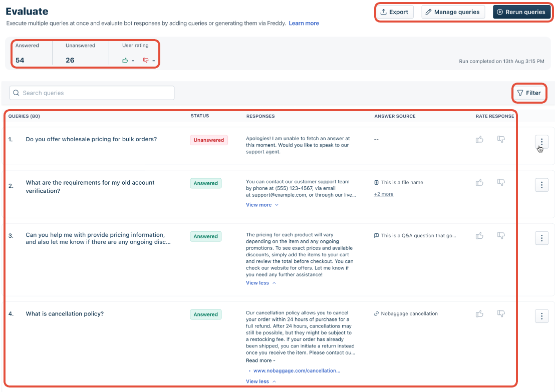Thumbs up the wholesale pricing response
Viewport: 555px width, 392px height.
(x=479, y=139)
